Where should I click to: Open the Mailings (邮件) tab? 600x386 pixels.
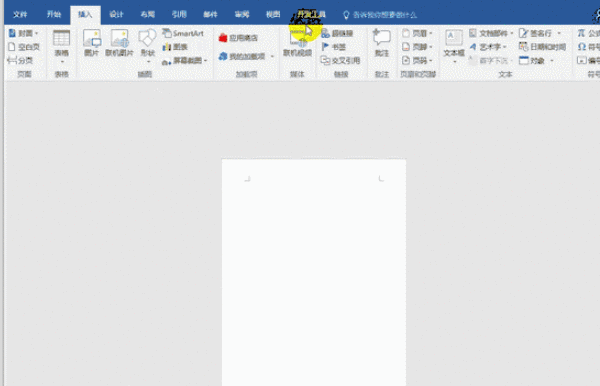pyautogui.click(x=210, y=15)
